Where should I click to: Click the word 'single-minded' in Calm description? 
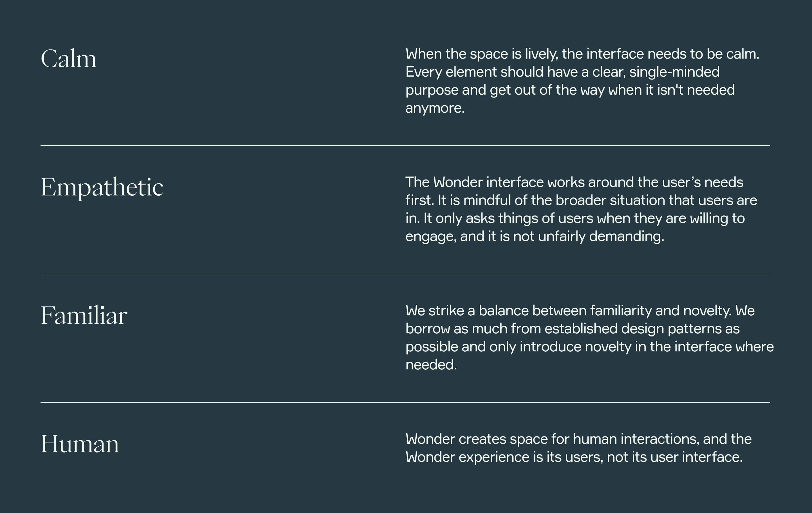[x=674, y=72]
